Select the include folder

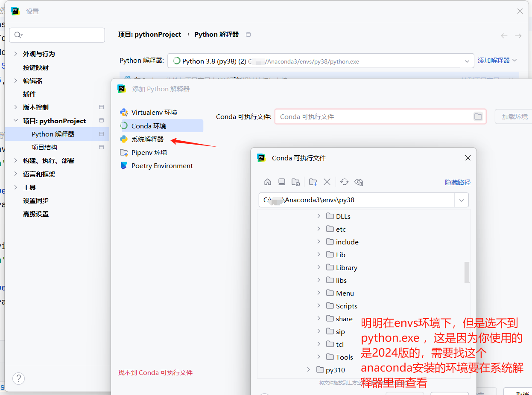point(342,242)
